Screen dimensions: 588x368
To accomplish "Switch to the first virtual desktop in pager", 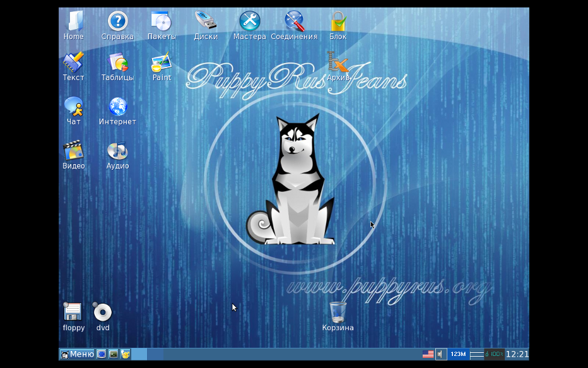I will click(139, 354).
